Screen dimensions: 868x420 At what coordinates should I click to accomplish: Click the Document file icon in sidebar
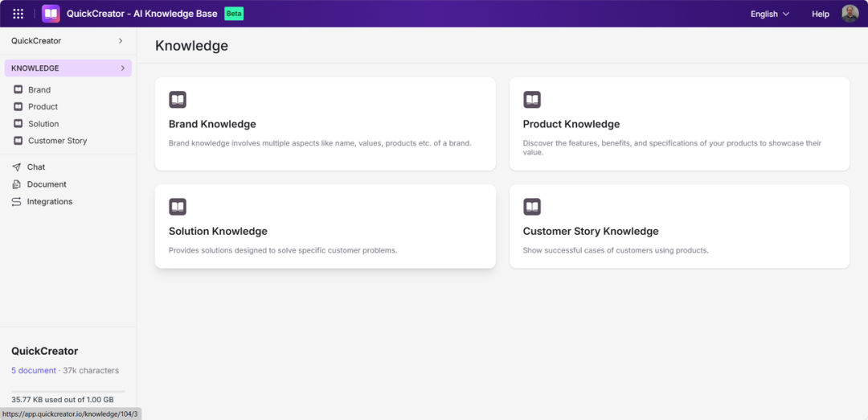(17, 184)
